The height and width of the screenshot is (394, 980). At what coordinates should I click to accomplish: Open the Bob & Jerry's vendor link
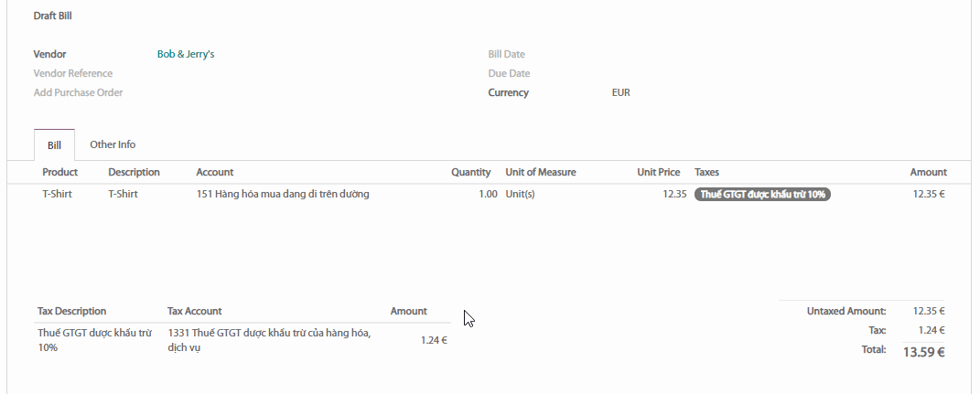coord(185,55)
